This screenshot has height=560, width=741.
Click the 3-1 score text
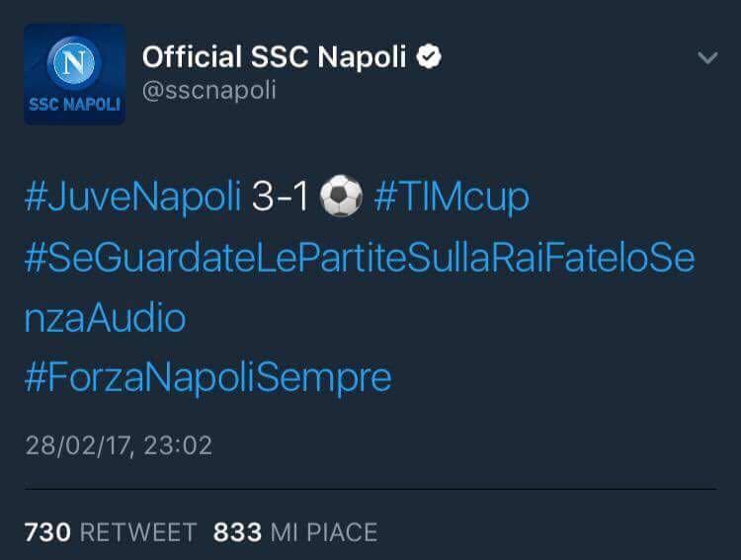click(x=280, y=198)
